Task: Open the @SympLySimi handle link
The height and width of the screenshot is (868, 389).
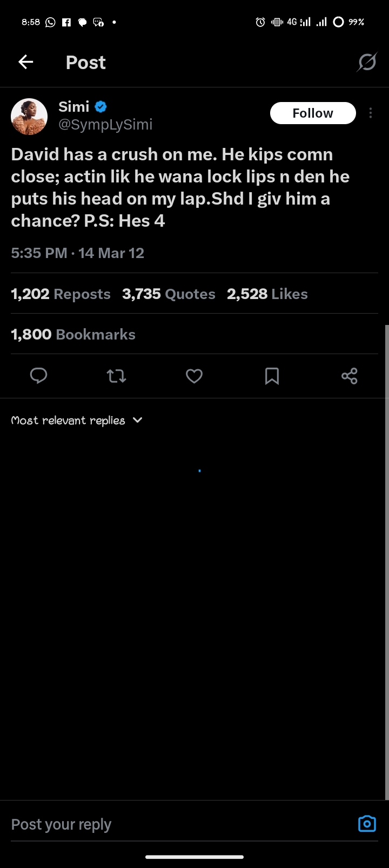Action: click(105, 125)
